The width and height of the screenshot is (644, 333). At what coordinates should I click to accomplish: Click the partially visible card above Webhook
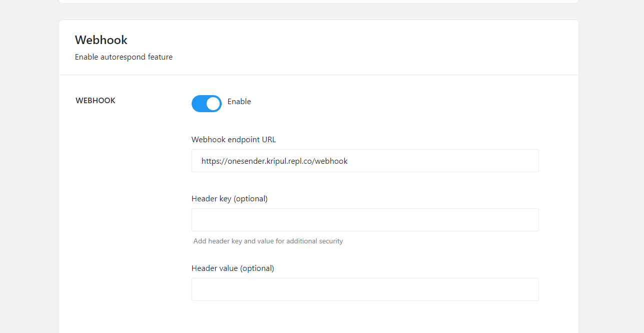318,1
